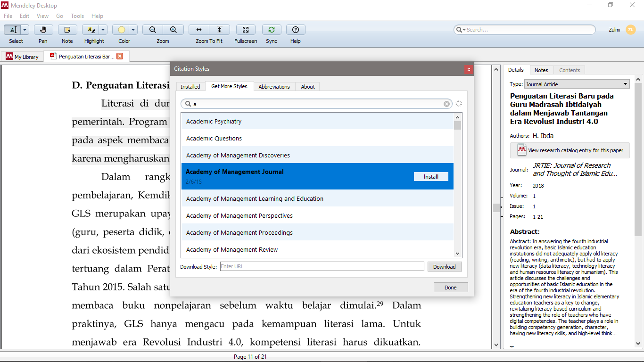Open the Go menu
The height and width of the screenshot is (362, 644).
pos(59,16)
